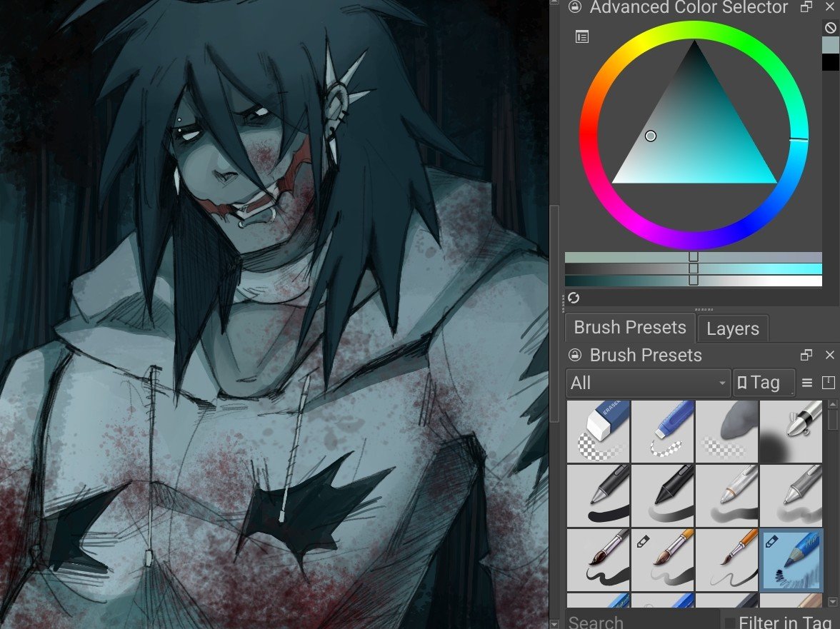Click the no-color patch icon
This screenshot has height=629, width=840.
click(x=830, y=28)
